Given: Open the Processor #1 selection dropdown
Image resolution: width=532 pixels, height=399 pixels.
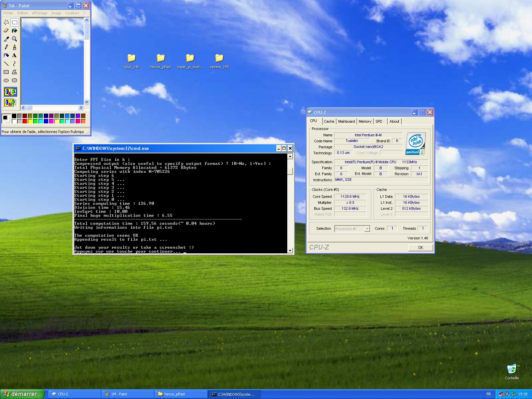Looking at the screenshot, I should pos(352,228).
